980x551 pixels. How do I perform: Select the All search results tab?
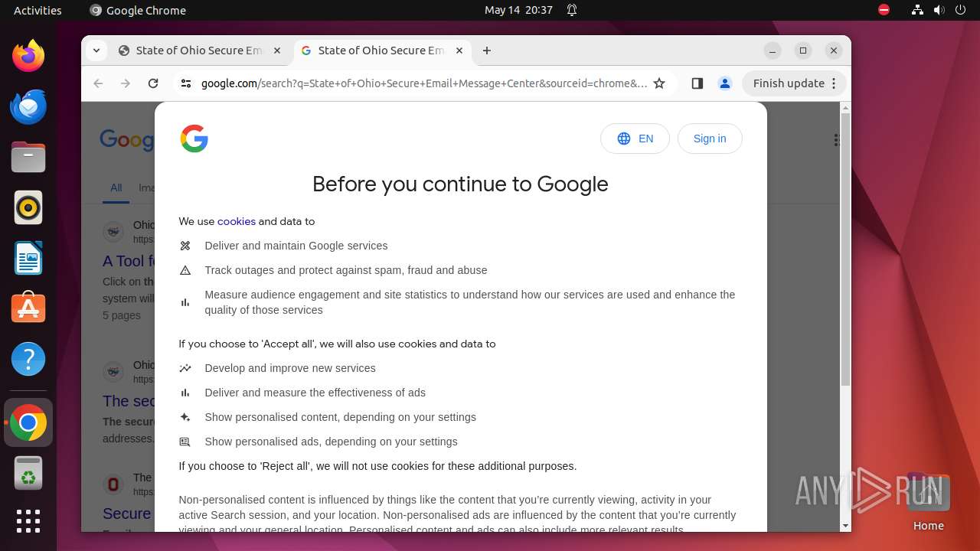click(116, 187)
